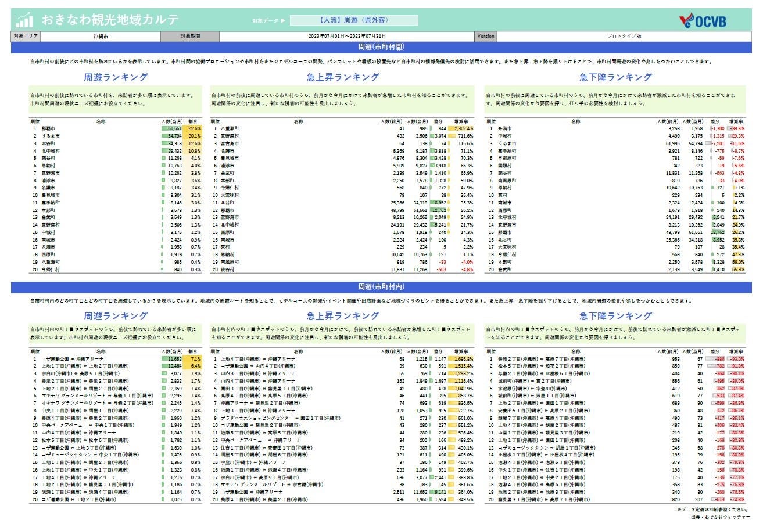
Task: Click the arrow next to 対象データ
Action: pos(283,21)
